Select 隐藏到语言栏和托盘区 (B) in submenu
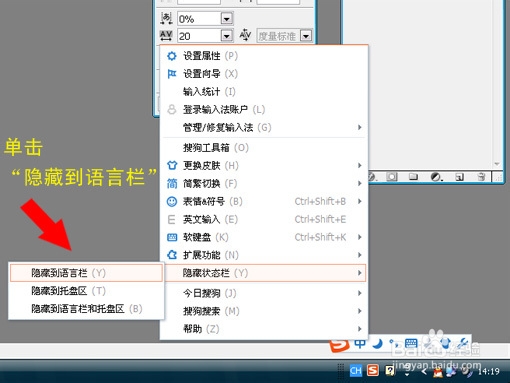The width and height of the screenshot is (510, 383). tap(86, 309)
